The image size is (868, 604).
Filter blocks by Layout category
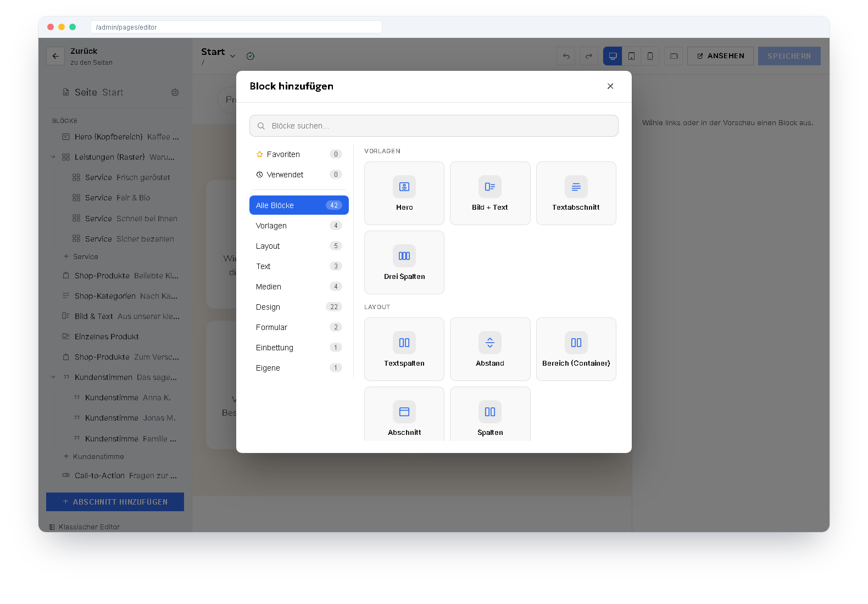click(299, 246)
